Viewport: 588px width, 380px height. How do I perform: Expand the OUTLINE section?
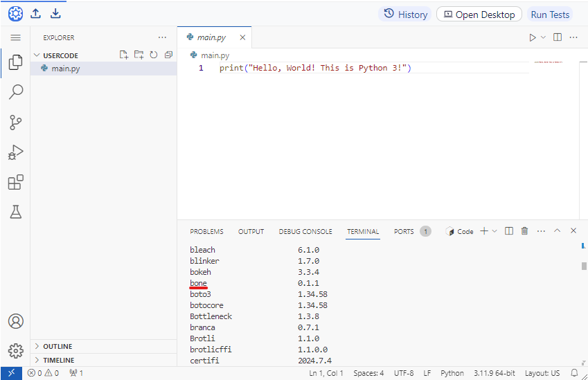(57, 346)
